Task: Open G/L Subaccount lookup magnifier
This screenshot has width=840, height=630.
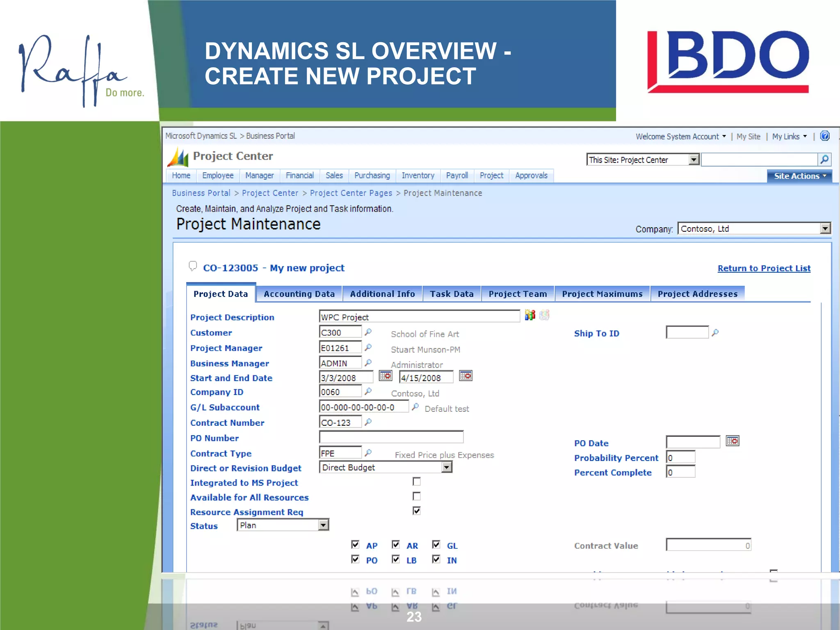Action: pyautogui.click(x=415, y=406)
